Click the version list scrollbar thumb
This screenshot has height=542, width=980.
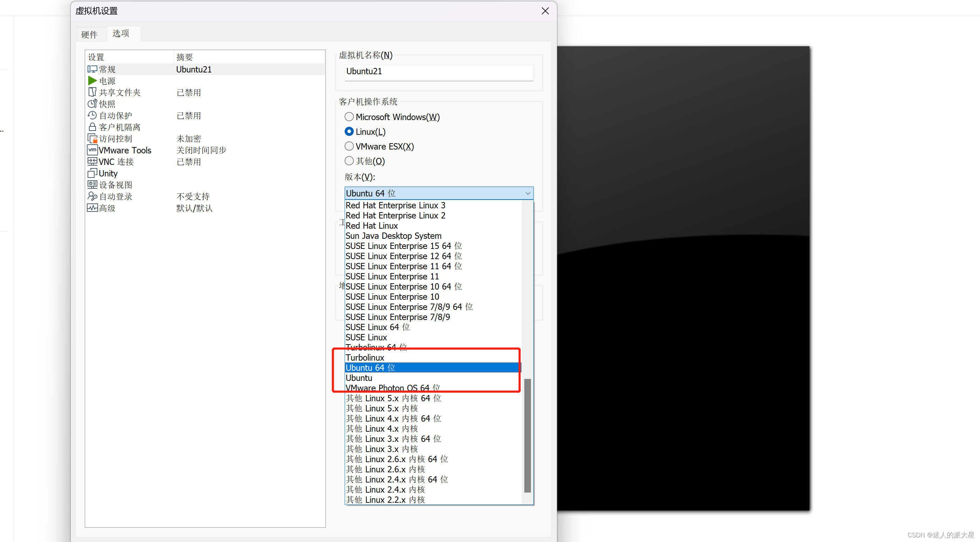coord(527,435)
